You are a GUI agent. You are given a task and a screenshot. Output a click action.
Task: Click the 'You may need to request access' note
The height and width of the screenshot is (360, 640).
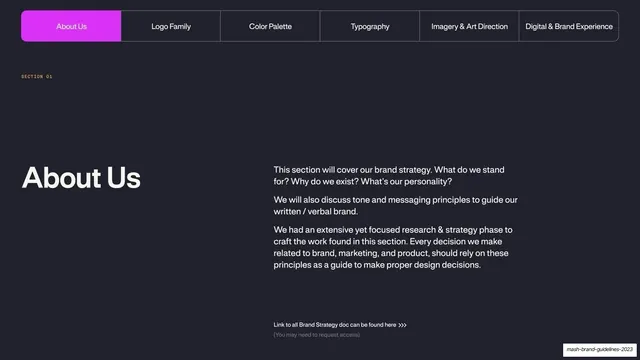coord(317,335)
